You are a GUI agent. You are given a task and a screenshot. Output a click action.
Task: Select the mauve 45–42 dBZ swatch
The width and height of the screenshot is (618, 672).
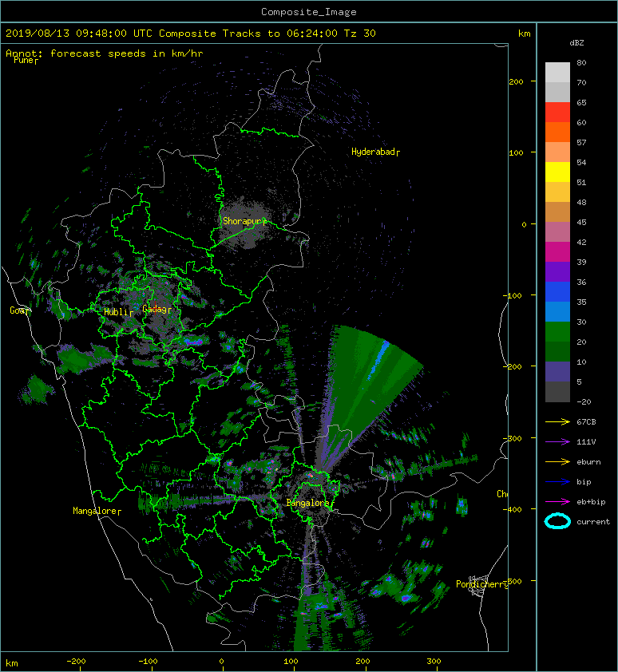coord(557,232)
